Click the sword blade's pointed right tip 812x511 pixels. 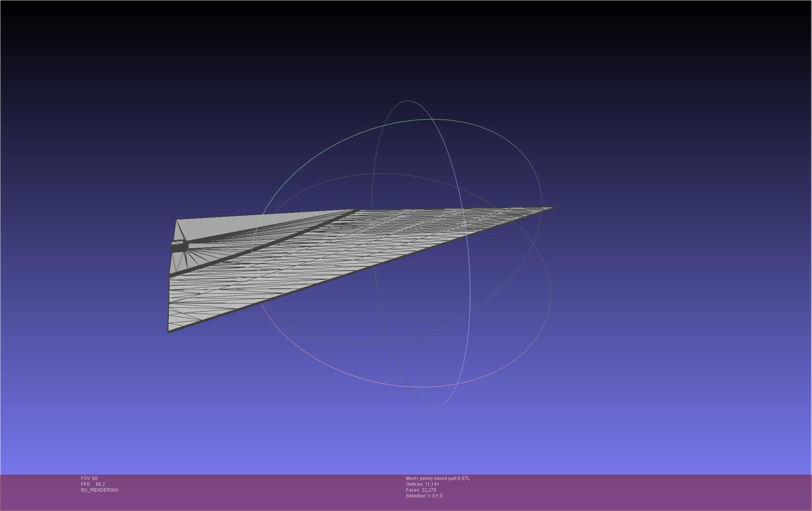coord(554,208)
